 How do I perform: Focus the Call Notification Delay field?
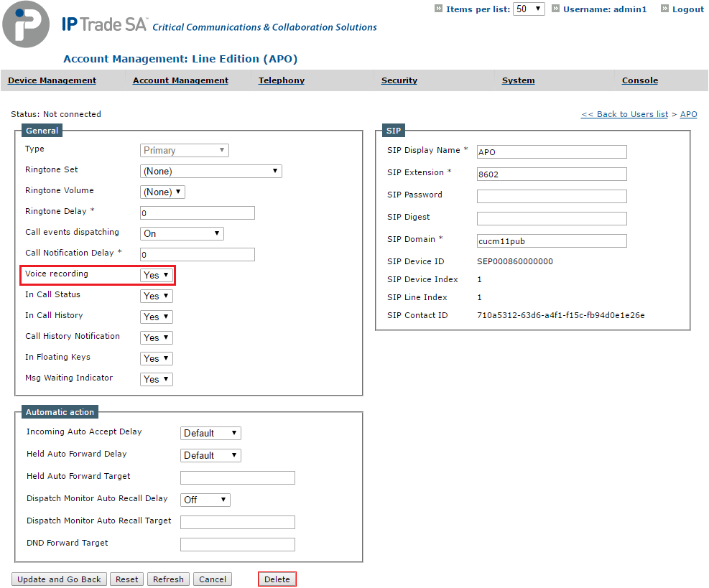tap(198, 254)
